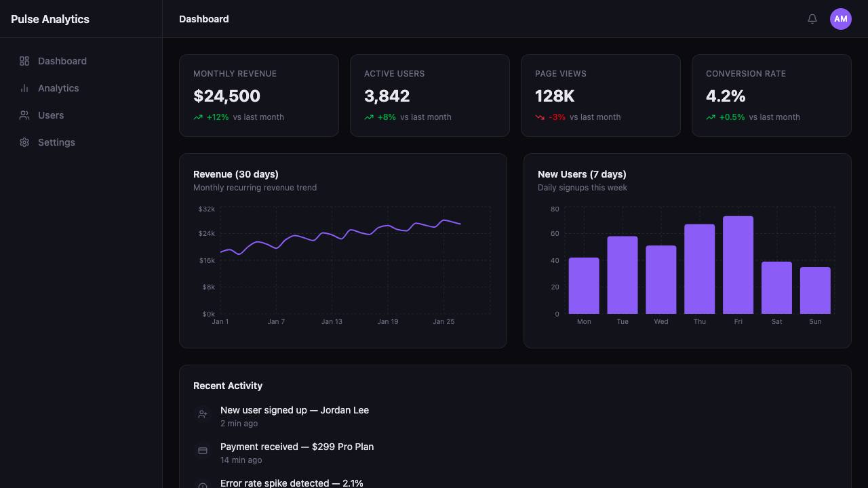Select the Friday bar in New Users chart
Image resolution: width=868 pixels, height=488 pixels.
[x=738, y=265]
